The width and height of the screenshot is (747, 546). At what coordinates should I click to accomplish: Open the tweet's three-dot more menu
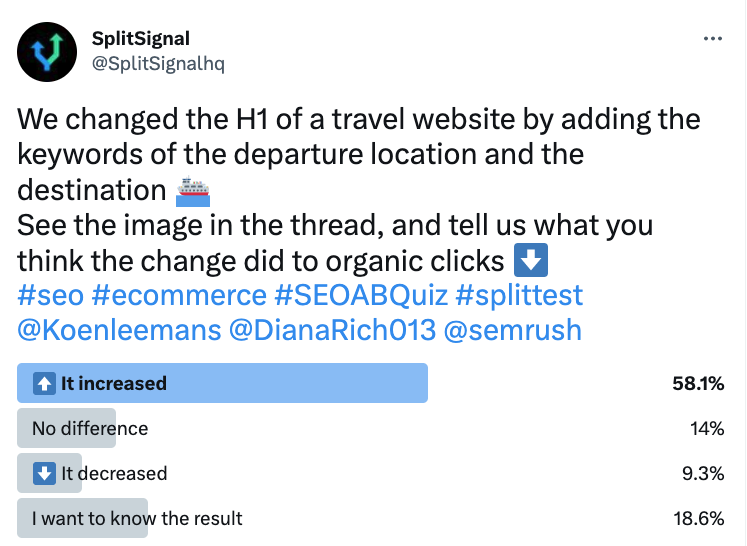pyautogui.click(x=713, y=39)
